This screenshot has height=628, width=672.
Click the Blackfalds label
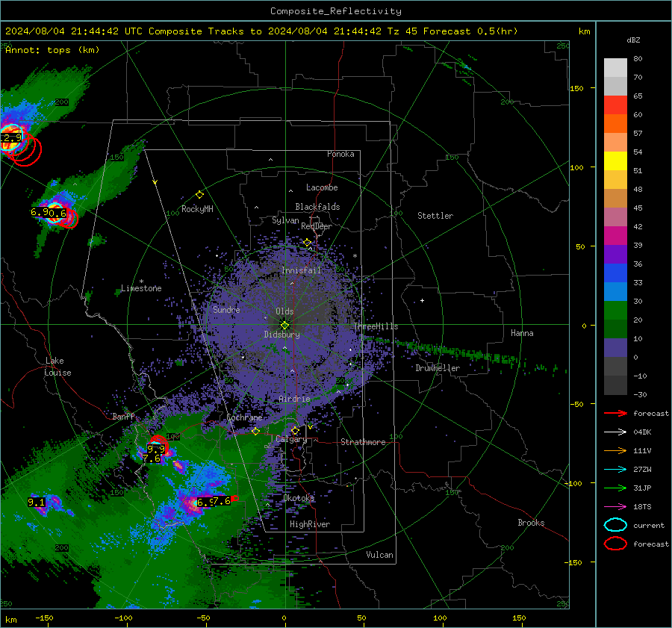point(317,207)
